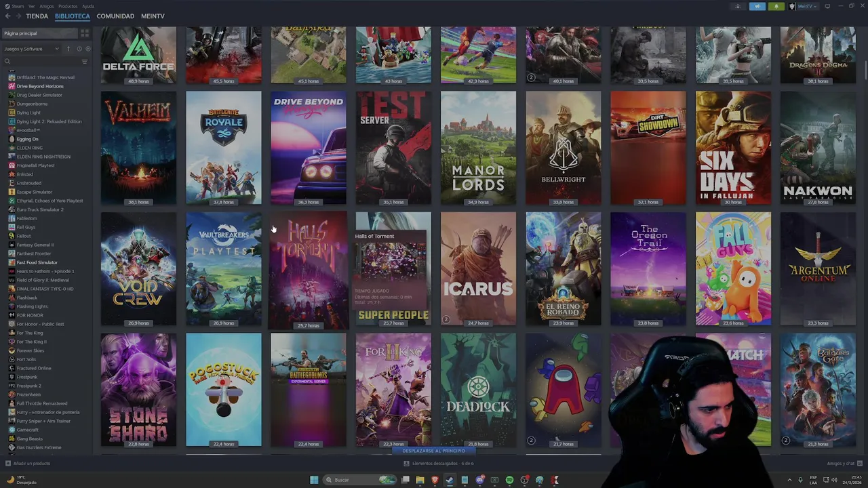Open the Ver menu
Screen dimensions: 868x488
pyautogui.click(x=32, y=6)
